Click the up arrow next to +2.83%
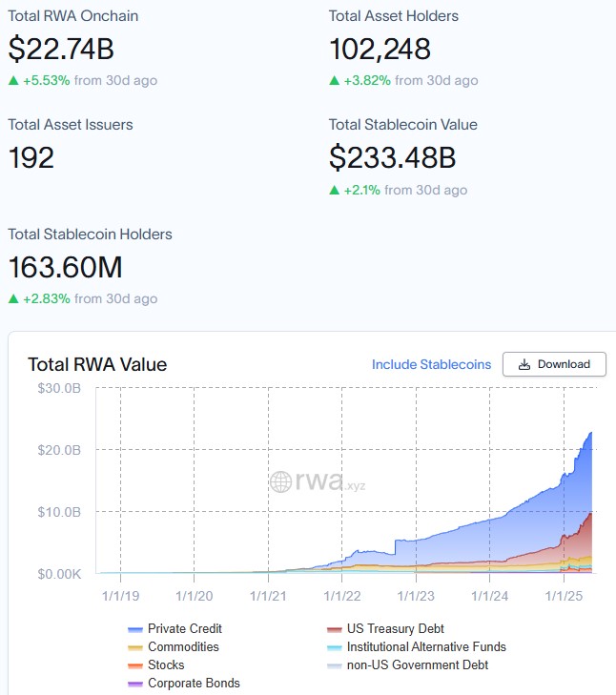The image size is (616, 695). (x=13, y=299)
